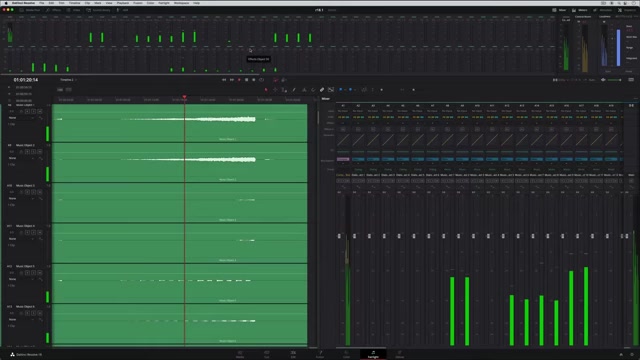Open None dropdown on Music Object 5 track
The image size is (640, 360).
coord(21,279)
